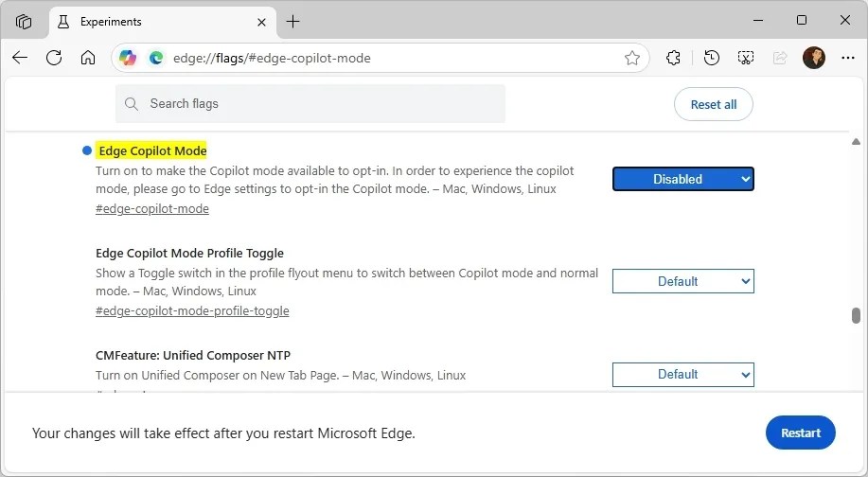The width and height of the screenshot is (868, 477).
Task: Switch to the Experiments tab
Action: pos(151,21)
